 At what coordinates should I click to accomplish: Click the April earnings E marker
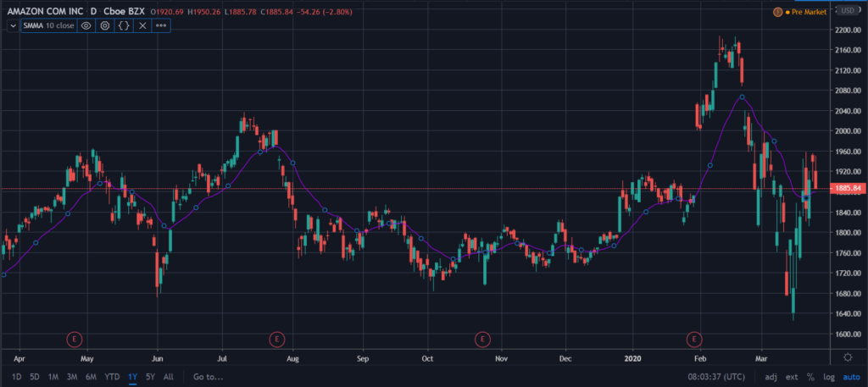tap(74, 339)
